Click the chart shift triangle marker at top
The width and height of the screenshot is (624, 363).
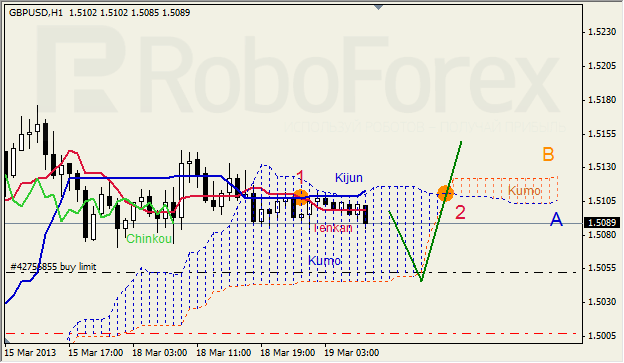coord(378,7)
